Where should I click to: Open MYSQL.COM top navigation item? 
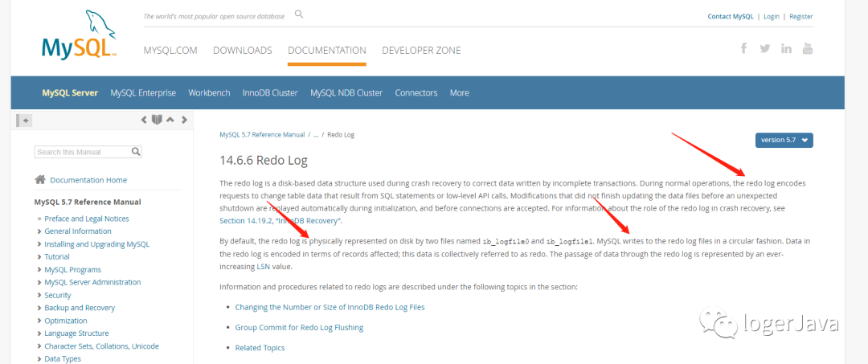pos(170,51)
